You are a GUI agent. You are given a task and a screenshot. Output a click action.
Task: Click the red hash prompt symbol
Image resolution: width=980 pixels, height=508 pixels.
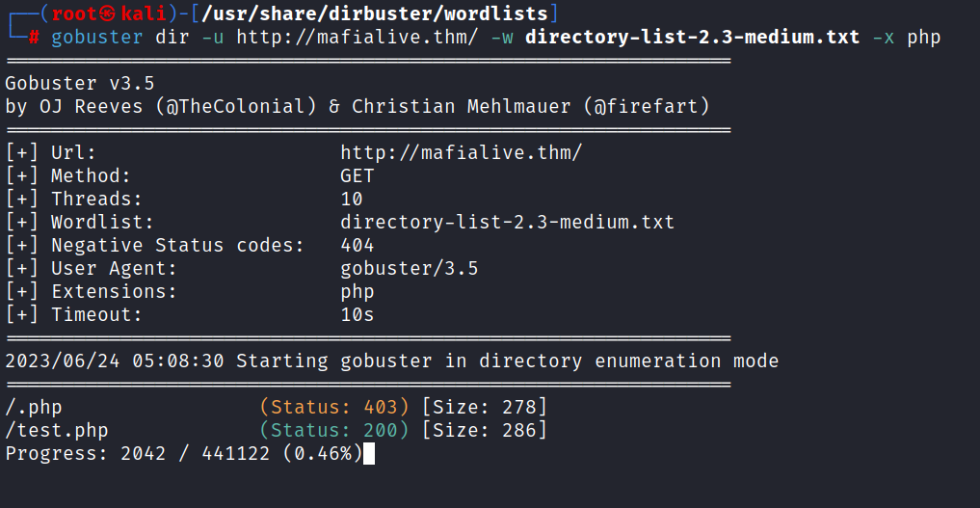(34, 38)
